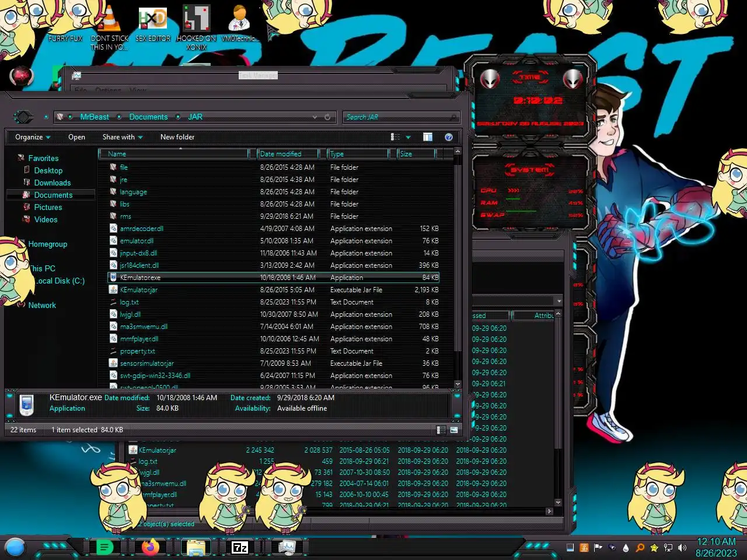Switch to Task Manager taskbar icon
Viewport: 747px width, 560px height.
coord(287,547)
